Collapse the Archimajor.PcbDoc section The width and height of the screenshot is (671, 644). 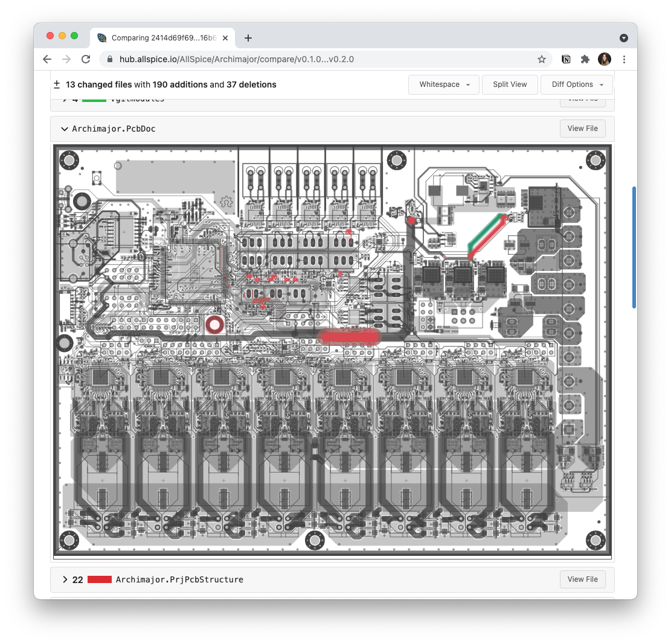click(65, 129)
